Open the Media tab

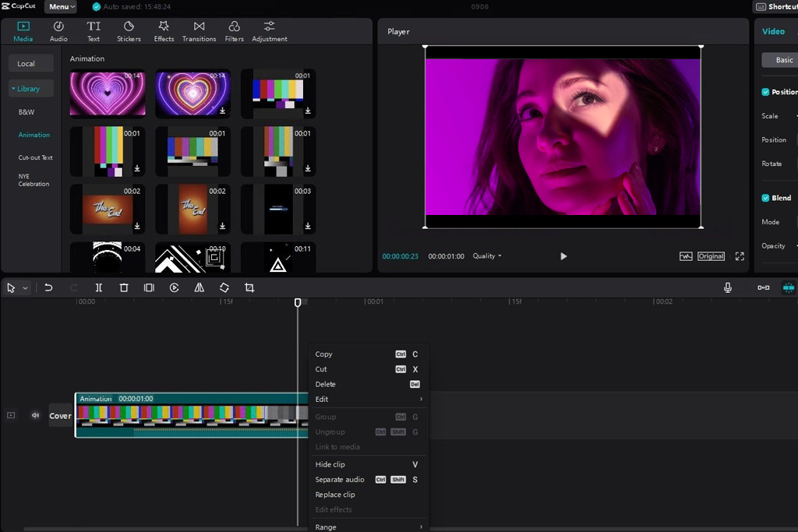click(x=23, y=31)
